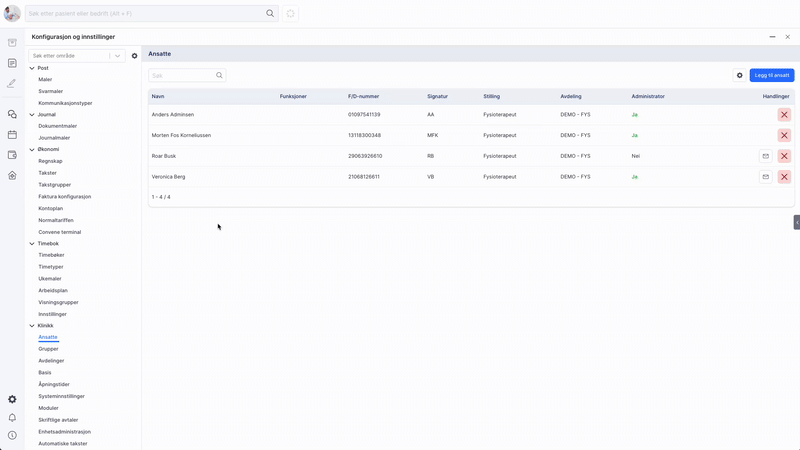The image size is (800, 450).
Task: Click the magnifier icon in patient search
Action: pos(270,13)
